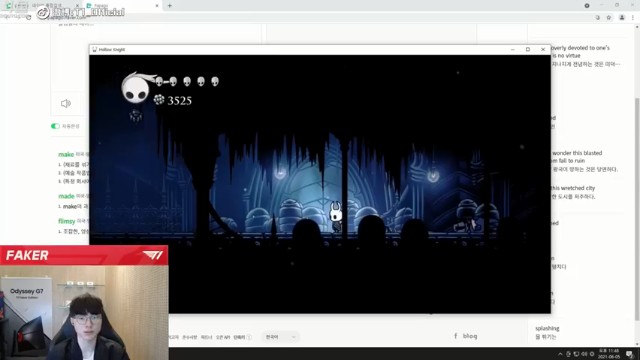Click the Knight character in the game
Screen dimensions: 640x360
click(x=336, y=216)
